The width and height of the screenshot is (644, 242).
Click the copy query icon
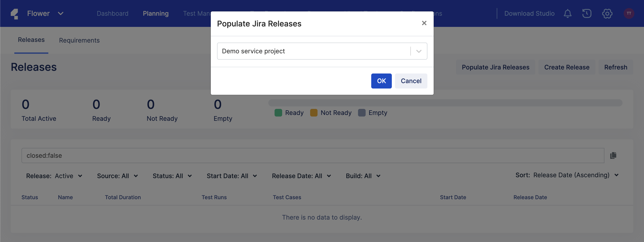[613, 156]
